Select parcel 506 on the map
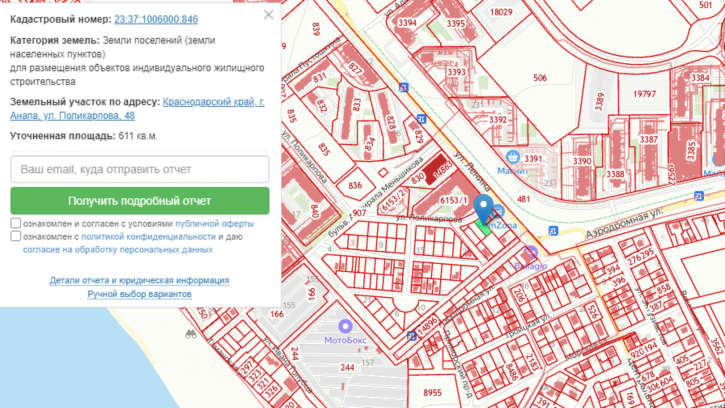Image resolution: width=725 pixels, height=408 pixels. pyautogui.click(x=540, y=78)
